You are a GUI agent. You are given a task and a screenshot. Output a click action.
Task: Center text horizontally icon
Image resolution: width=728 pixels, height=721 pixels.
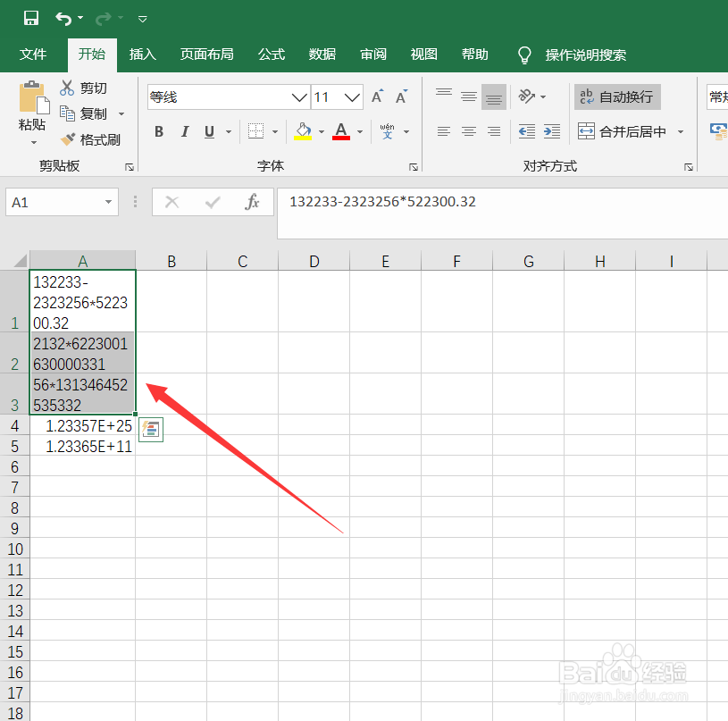[469, 132]
